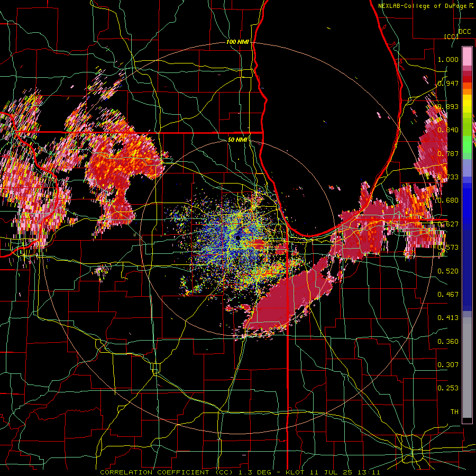Click the 0.733 scale value

click(448, 177)
